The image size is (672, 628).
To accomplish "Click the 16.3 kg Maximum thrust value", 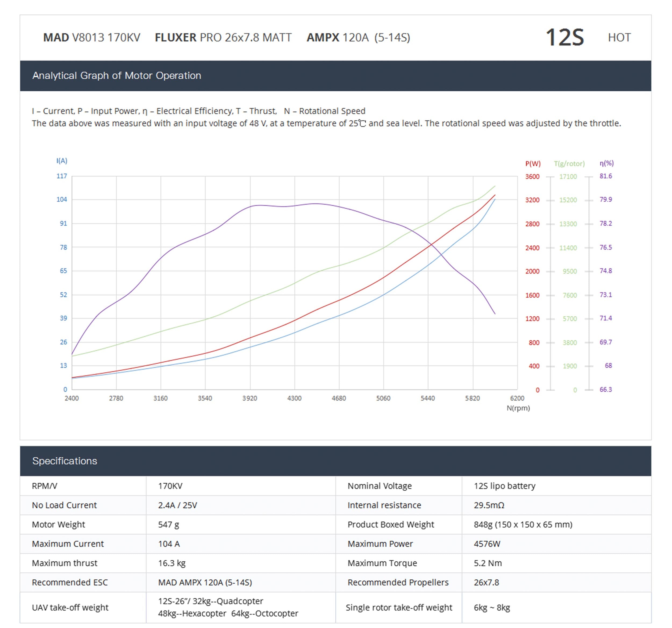I will [172, 563].
